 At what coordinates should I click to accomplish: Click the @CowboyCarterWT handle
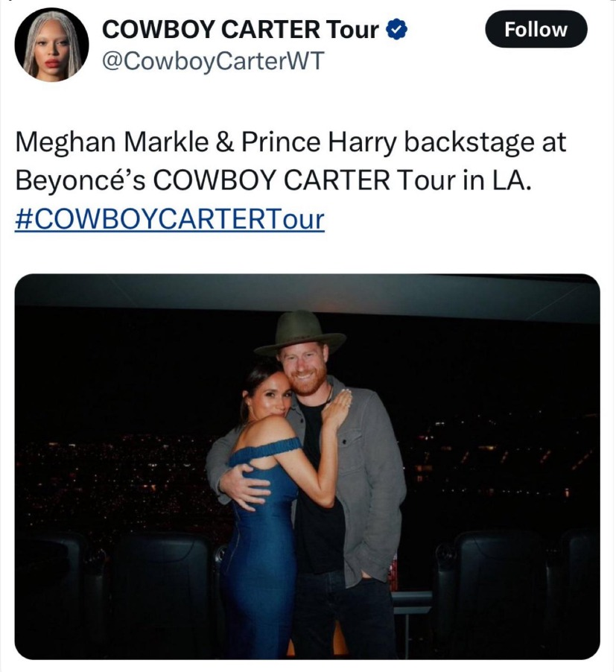212,60
